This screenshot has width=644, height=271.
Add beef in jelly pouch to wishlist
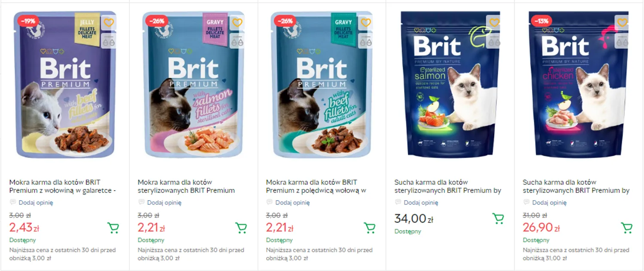tap(109, 22)
